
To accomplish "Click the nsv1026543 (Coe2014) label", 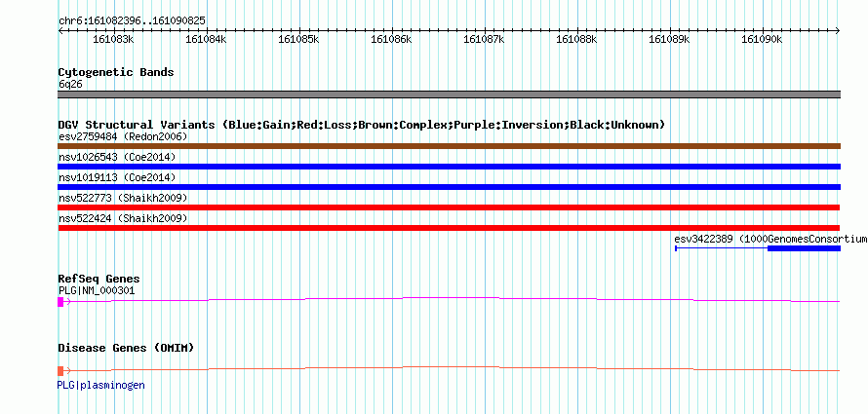I will 117,157.
